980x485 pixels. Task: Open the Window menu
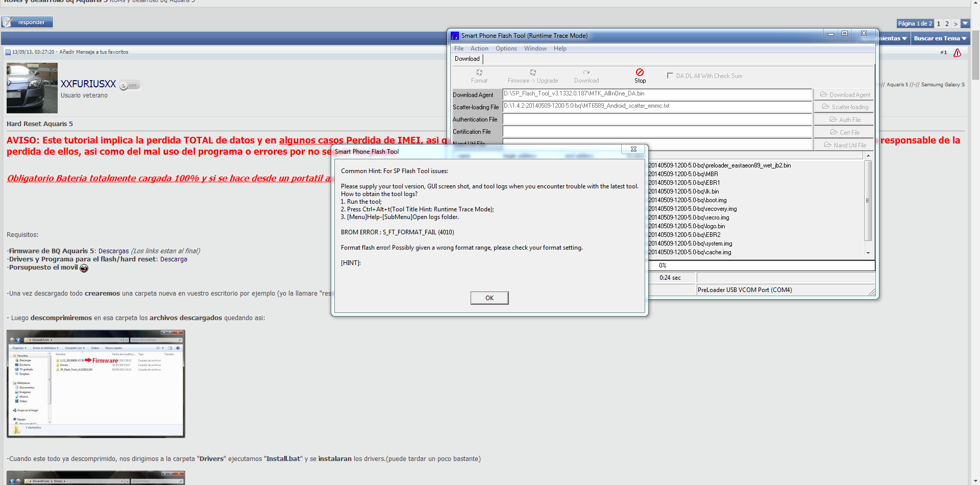click(535, 48)
